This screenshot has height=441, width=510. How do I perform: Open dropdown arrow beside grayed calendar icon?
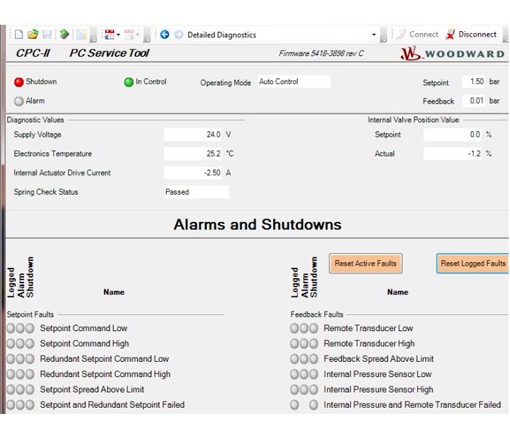137,35
